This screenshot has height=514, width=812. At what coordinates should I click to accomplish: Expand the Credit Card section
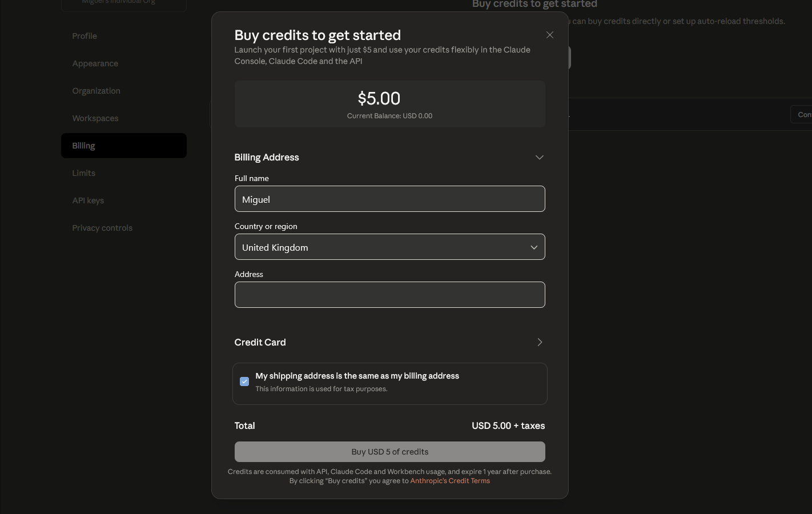click(539, 342)
